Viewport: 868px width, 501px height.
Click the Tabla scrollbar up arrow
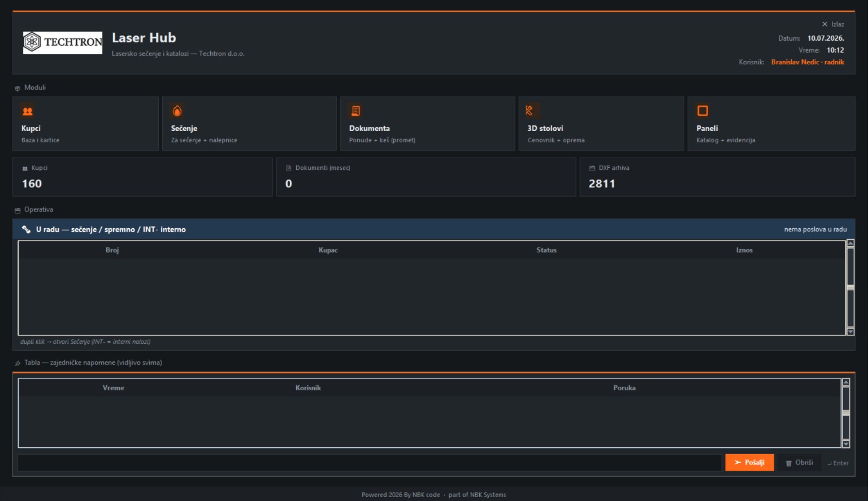846,382
